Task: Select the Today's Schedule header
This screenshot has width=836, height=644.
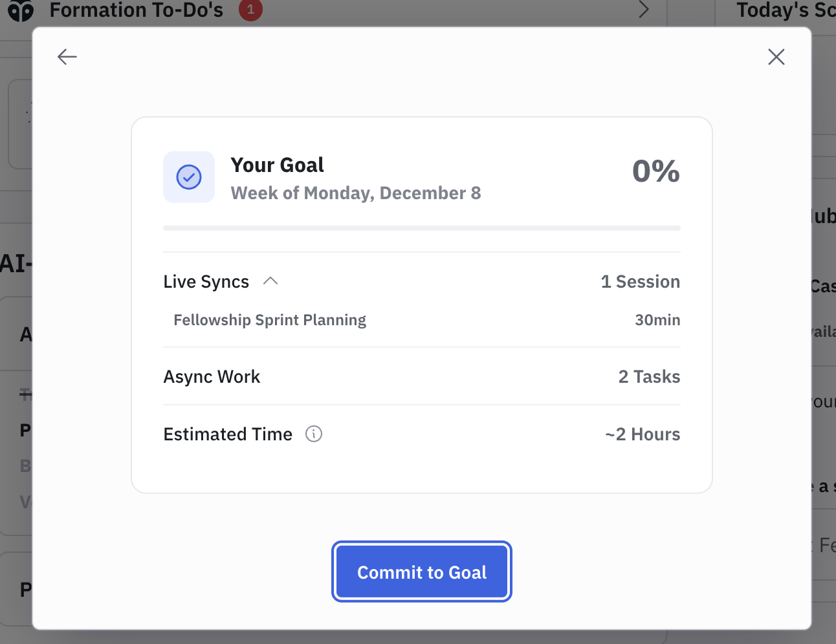Action: pyautogui.click(x=785, y=10)
